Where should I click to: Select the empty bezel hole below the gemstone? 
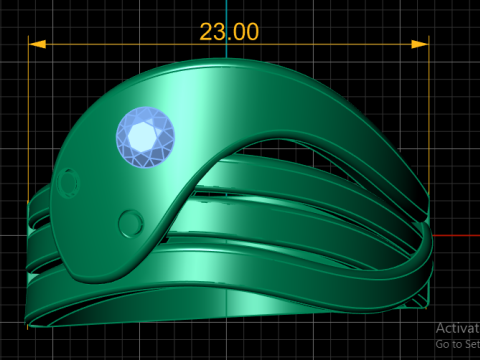tap(131, 223)
